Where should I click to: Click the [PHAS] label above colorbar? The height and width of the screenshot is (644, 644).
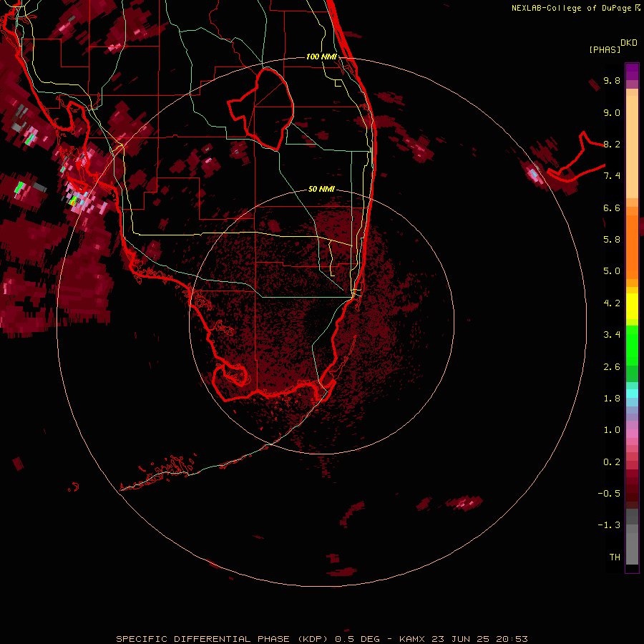(x=605, y=49)
